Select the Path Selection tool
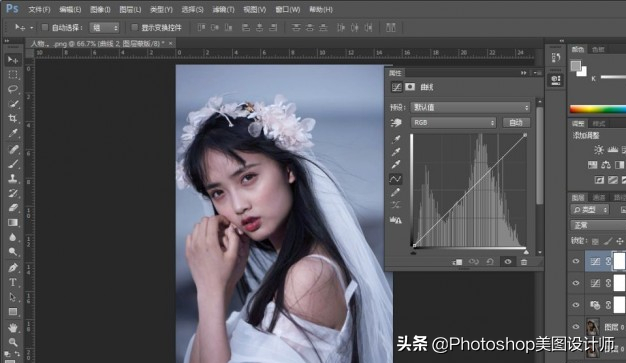This screenshot has height=363, width=626. point(13,297)
